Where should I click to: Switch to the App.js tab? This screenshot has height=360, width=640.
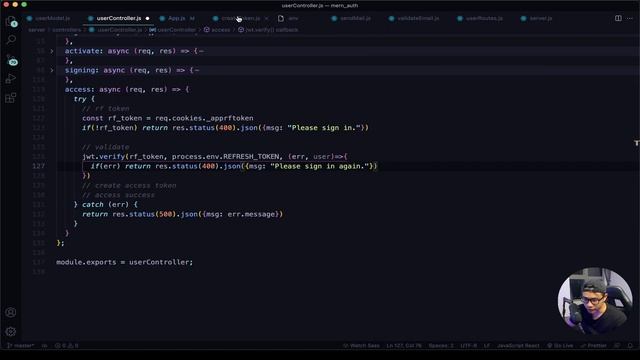click(177, 18)
